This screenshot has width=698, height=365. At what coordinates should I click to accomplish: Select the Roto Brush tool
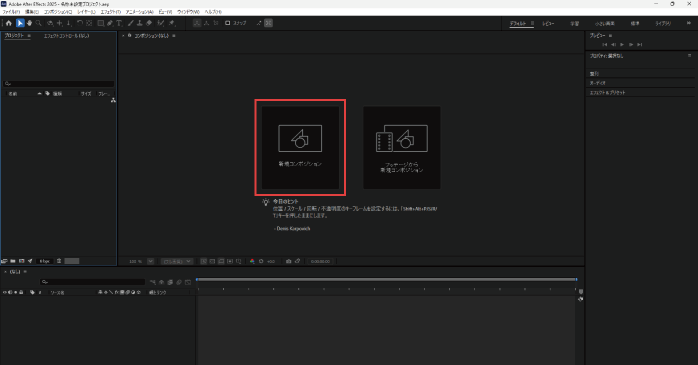pos(161,23)
